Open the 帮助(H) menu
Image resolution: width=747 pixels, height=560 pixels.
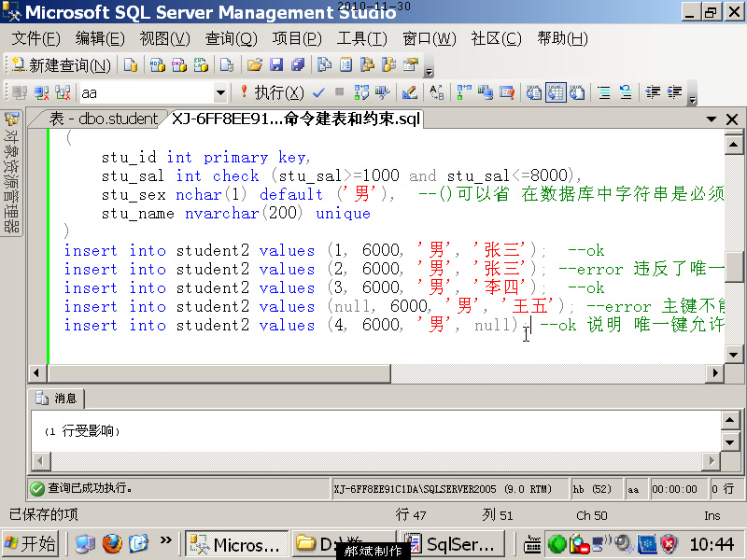pos(562,38)
